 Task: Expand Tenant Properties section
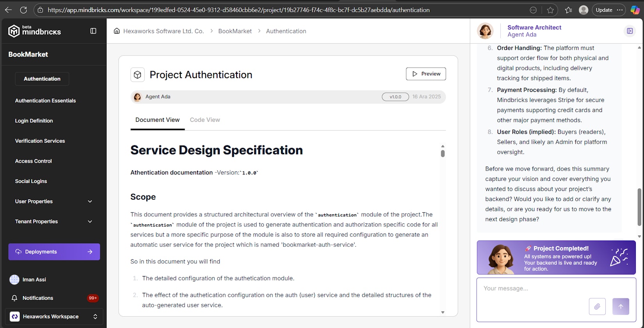tap(90, 221)
